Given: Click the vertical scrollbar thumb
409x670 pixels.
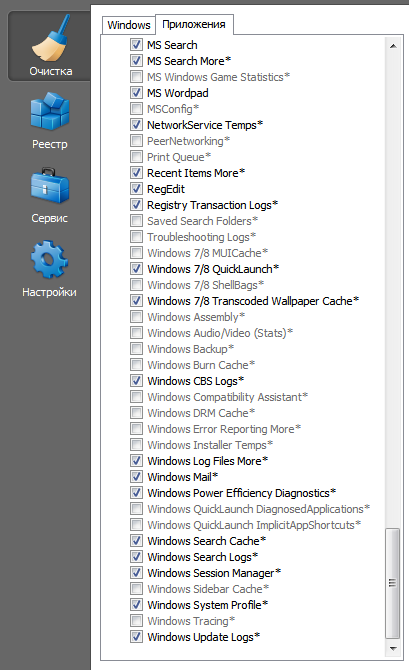Looking at the screenshot, I should tap(393, 583).
